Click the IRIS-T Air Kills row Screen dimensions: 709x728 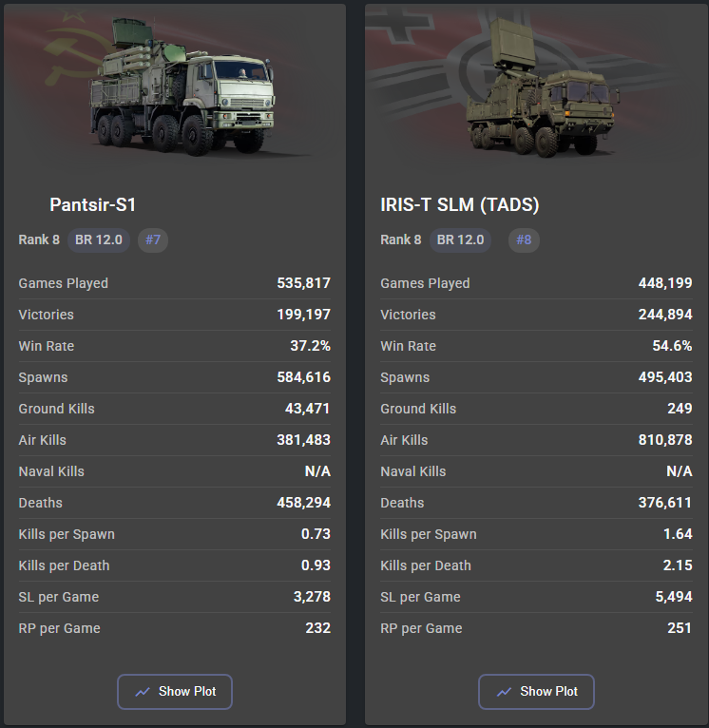click(536, 440)
